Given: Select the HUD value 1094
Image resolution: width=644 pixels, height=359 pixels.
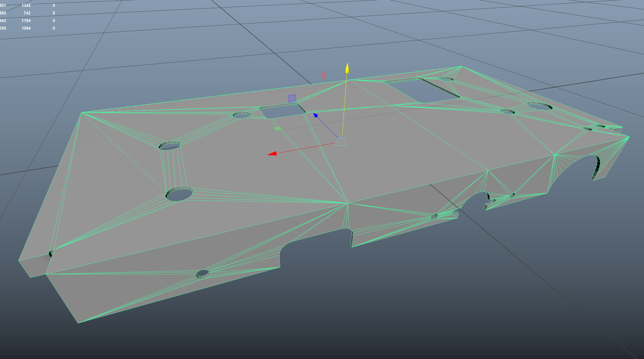Looking at the screenshot, I should click(x=26, y=28).
